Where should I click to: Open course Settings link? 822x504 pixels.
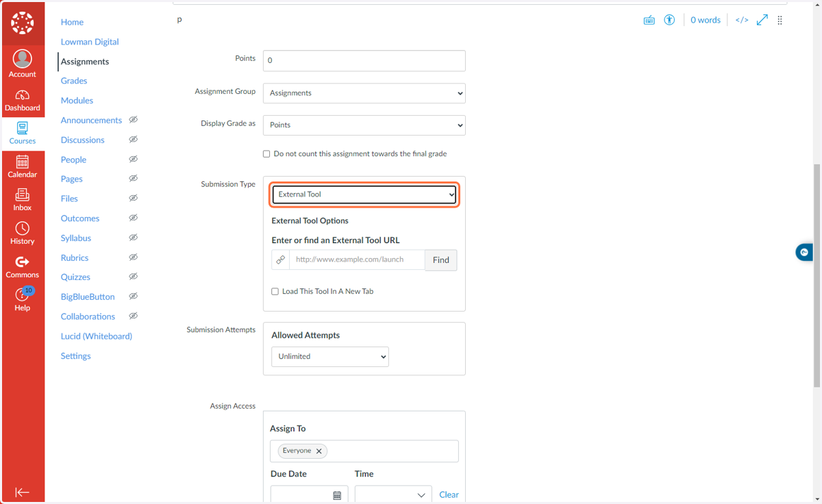(75, 356)
